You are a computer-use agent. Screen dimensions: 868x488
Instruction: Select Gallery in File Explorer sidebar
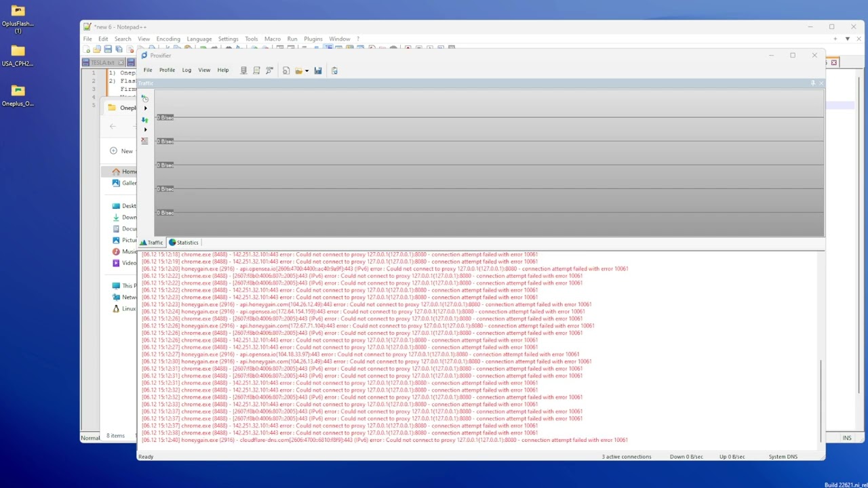(124, 183)
